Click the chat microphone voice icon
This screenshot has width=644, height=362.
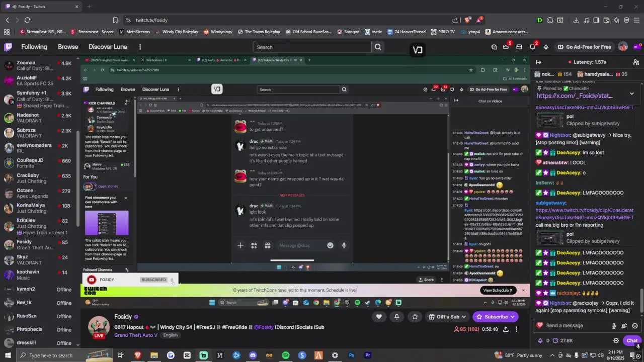tap(614, 326)
